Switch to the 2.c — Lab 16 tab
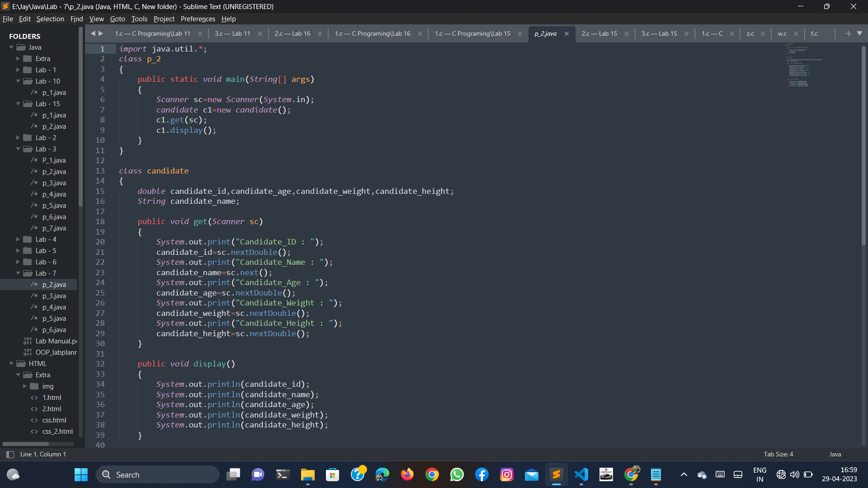This screenshot has height=488, width=868. pyautogui.click(x=292, y=34)
